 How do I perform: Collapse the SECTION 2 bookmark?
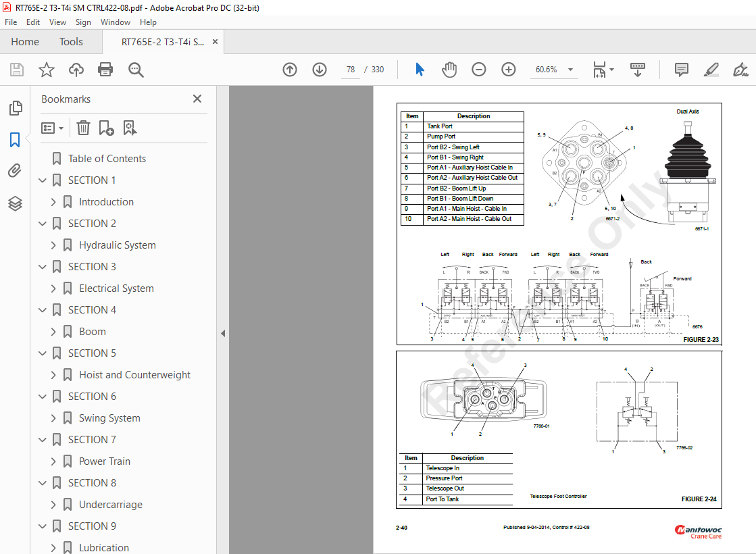click(43, 224)
